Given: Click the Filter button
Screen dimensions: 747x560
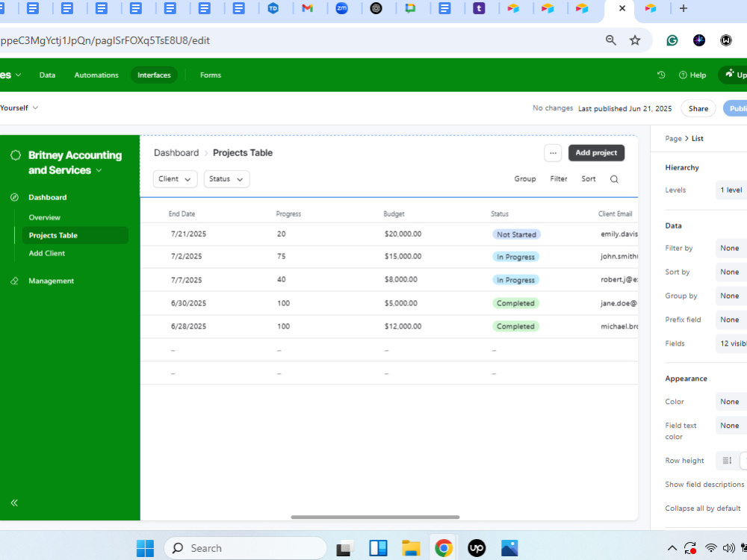Looking at the screenshot, I should (558, 179).
